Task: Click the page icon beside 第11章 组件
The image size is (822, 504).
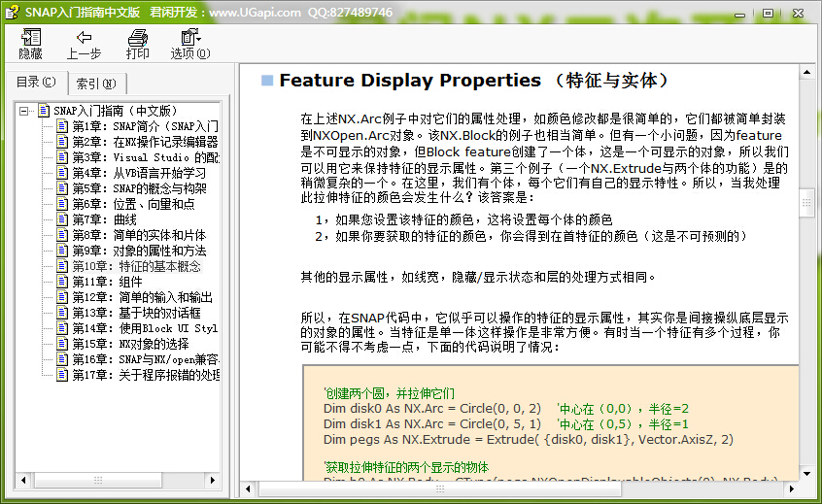Action: pos(62,282)
